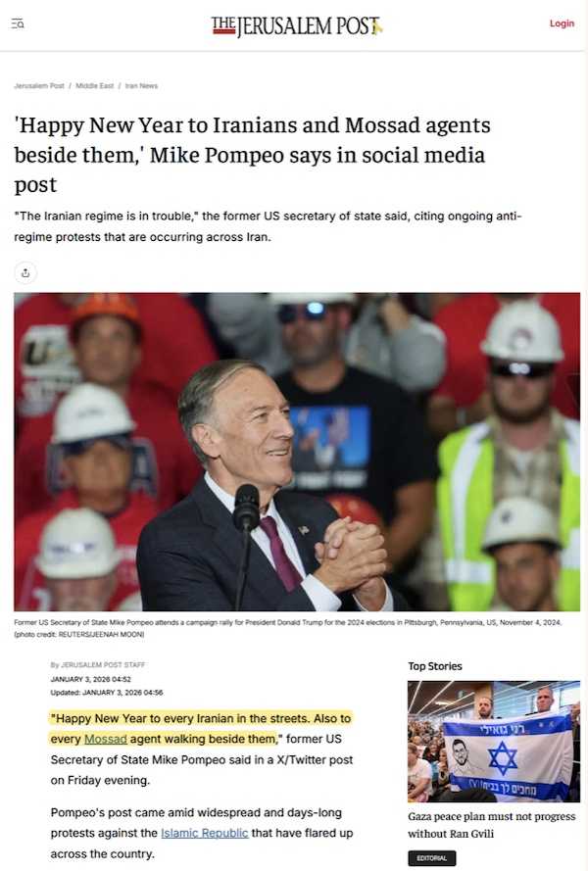Open the Login link
Image resolution: width=588 pixels, height=871 pixels.
coord(562,24)
